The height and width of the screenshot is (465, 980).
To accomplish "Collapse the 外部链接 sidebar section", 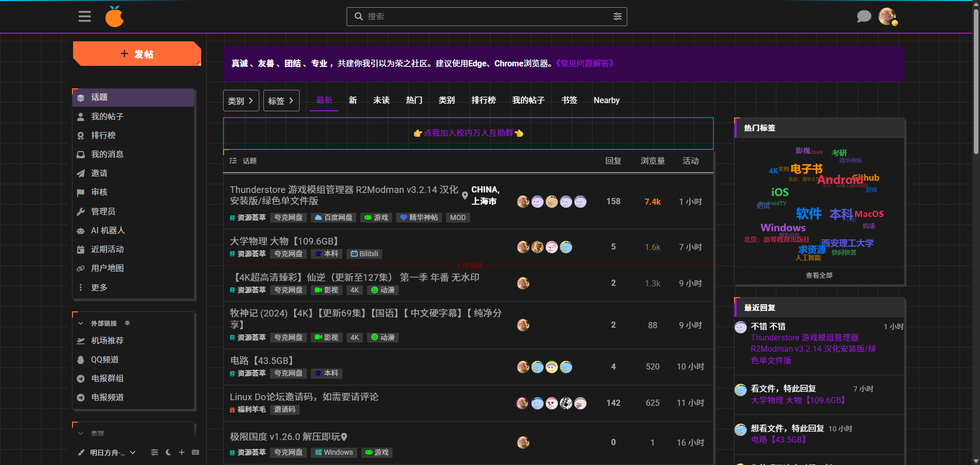I will pos(81,323).
